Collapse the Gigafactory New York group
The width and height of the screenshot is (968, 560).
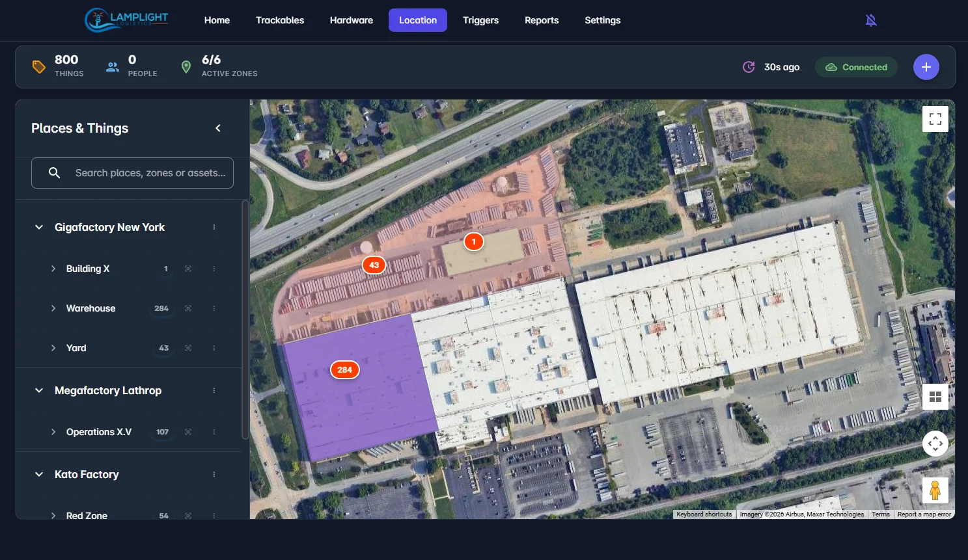pyautogui.click(x=39, y=227)
